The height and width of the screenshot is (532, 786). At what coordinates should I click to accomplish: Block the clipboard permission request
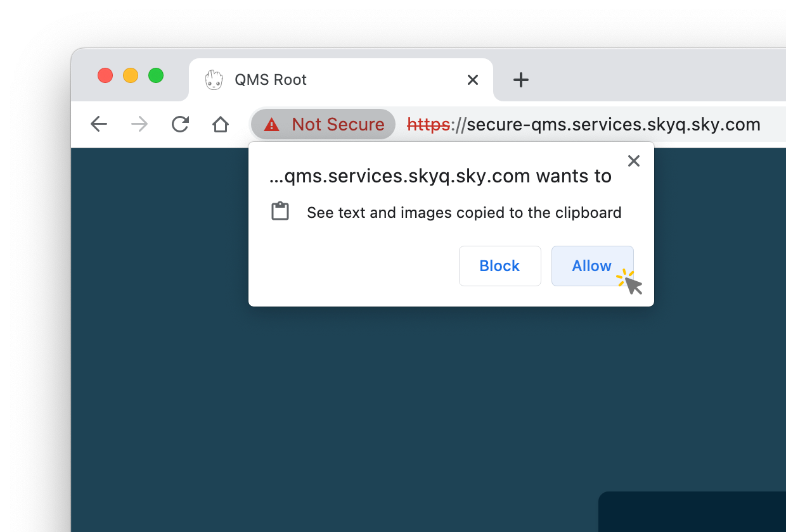(x=499, y=266)
